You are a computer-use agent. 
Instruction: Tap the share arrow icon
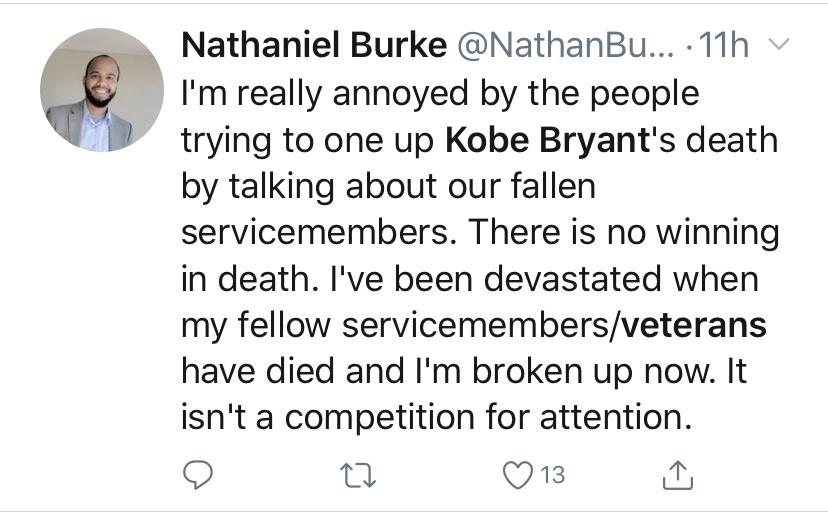[678, 474]
